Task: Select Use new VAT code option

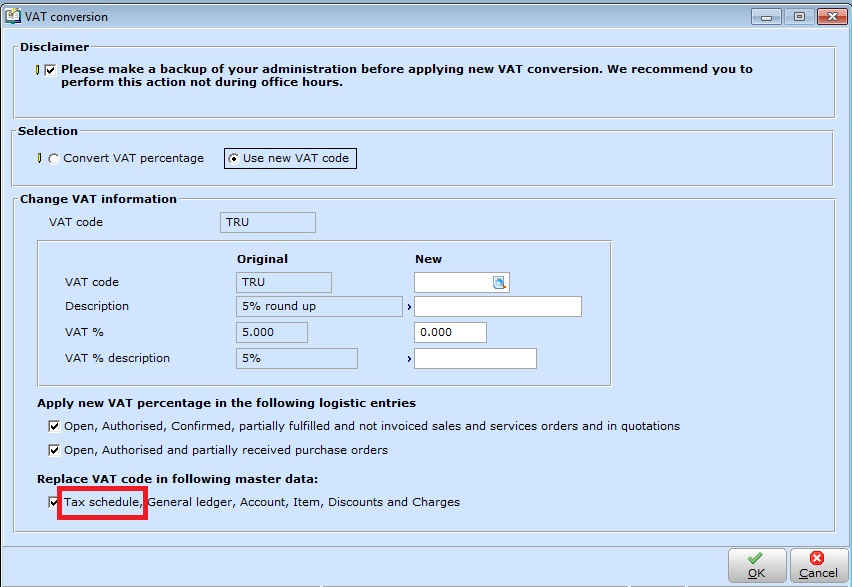Action: [x=234, y=159]
